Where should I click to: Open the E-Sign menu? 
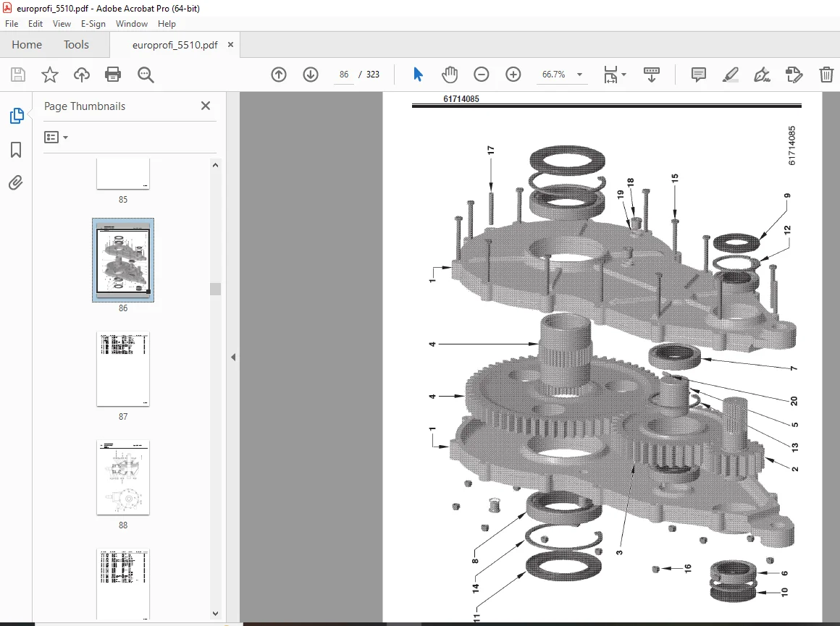tap(93, 24)
